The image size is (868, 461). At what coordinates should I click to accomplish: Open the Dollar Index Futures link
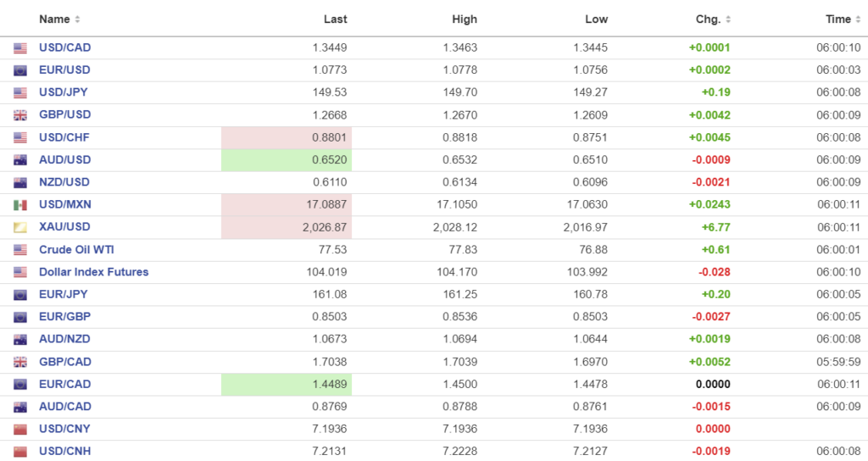pyautogui.click(x=93, y=272)
